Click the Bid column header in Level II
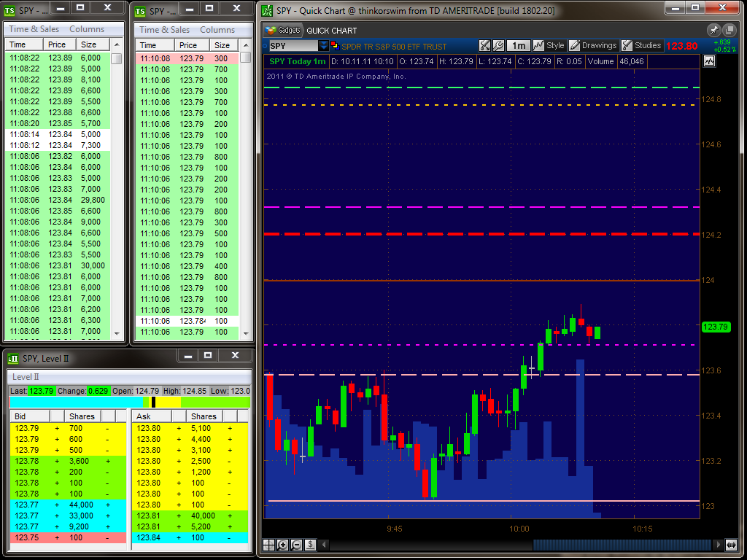Screen dimensions: 747x560 coord(30,416)
